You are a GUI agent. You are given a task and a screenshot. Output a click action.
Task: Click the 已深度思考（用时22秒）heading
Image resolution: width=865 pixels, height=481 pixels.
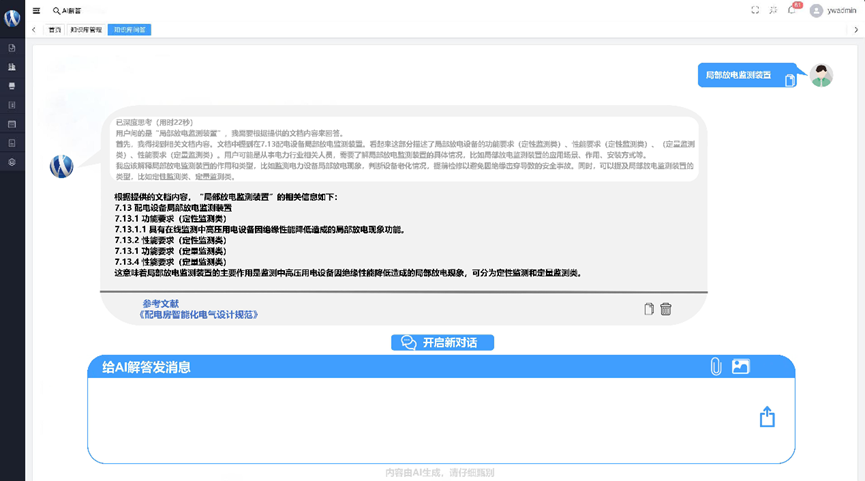154,122
